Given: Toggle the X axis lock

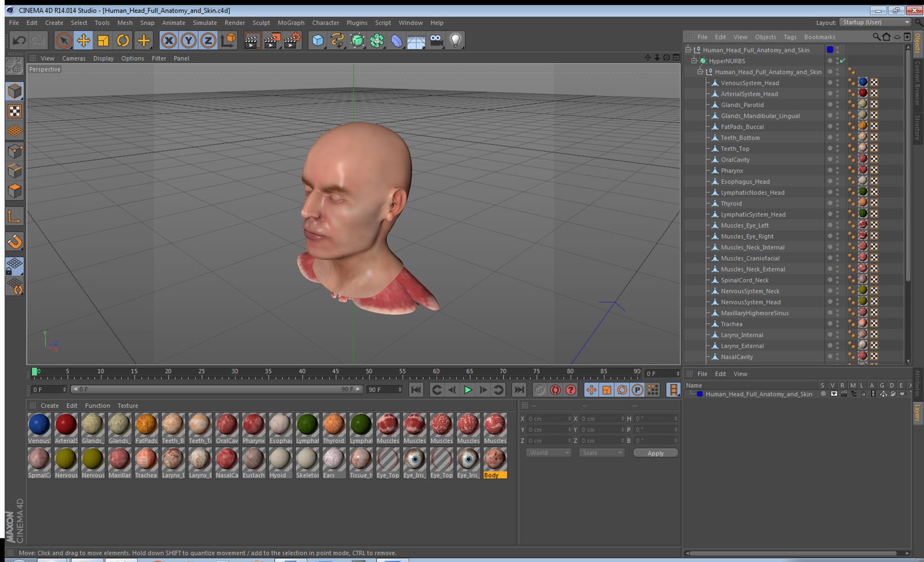Looking at the screenshot, I should [168, 40].
